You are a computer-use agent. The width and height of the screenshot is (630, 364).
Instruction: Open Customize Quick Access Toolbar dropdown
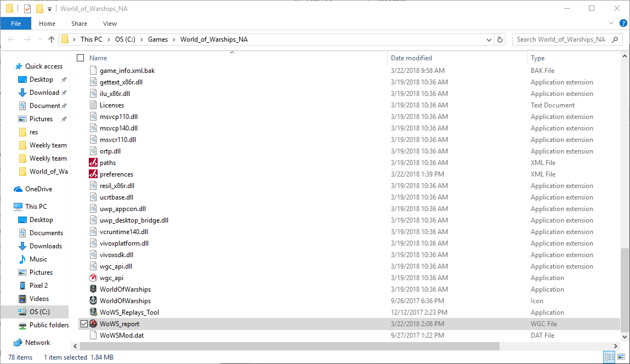(49, 9)
